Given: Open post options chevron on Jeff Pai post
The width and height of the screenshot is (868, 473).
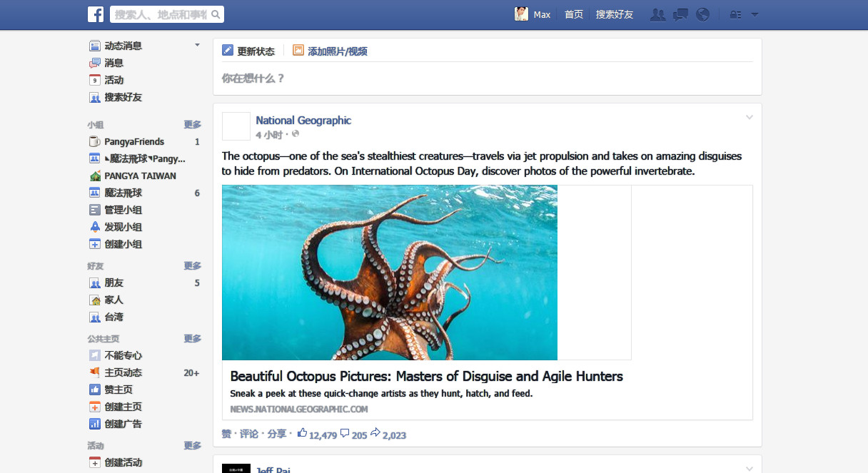Looking at the screenshot, I should [x=750, y=469].
